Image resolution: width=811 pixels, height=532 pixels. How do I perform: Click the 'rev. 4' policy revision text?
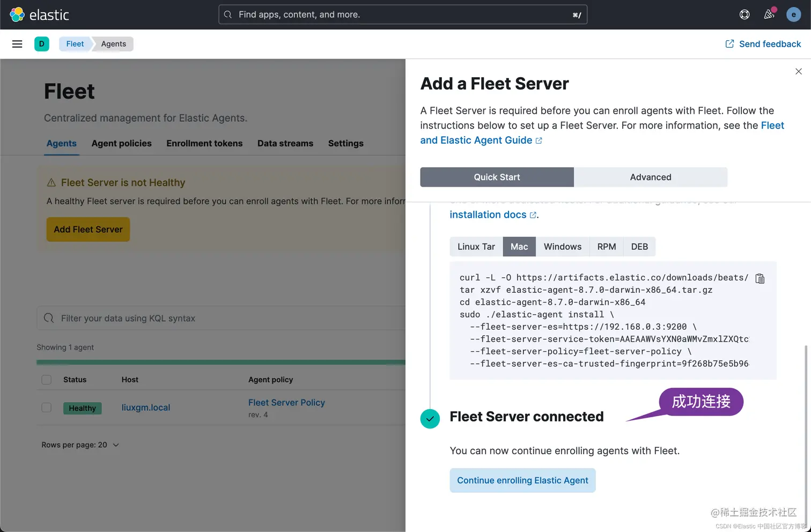pos(258,415)
